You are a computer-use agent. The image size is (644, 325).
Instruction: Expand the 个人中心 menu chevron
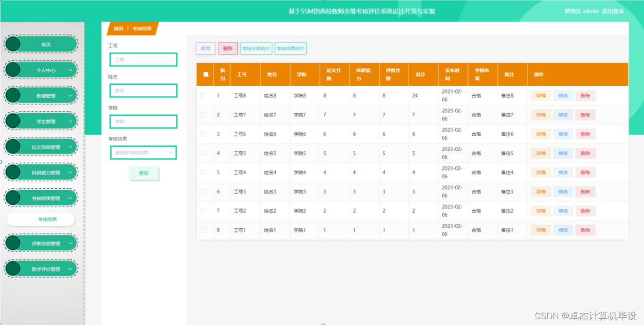(71, 69)
